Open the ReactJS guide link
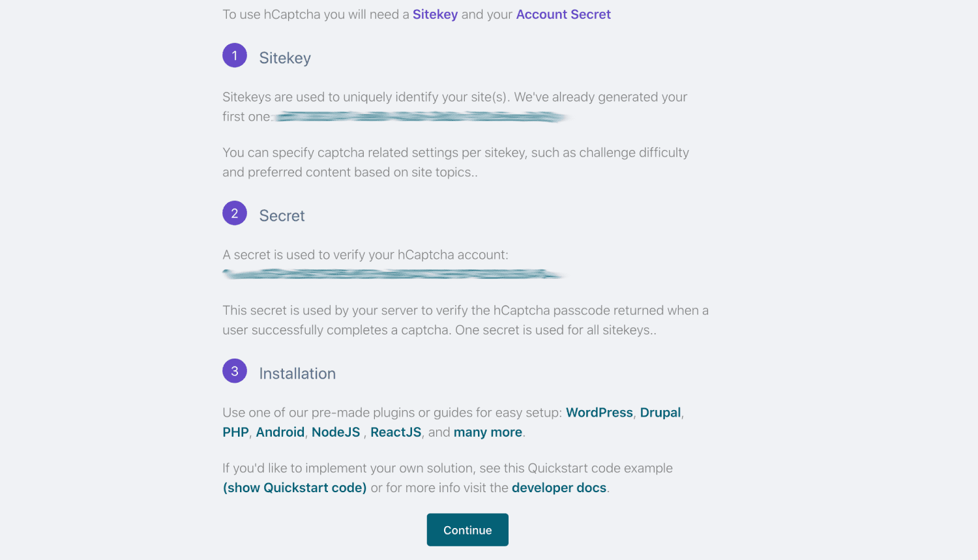This screenshot has height=560, width=978. [x=396, y=432]
